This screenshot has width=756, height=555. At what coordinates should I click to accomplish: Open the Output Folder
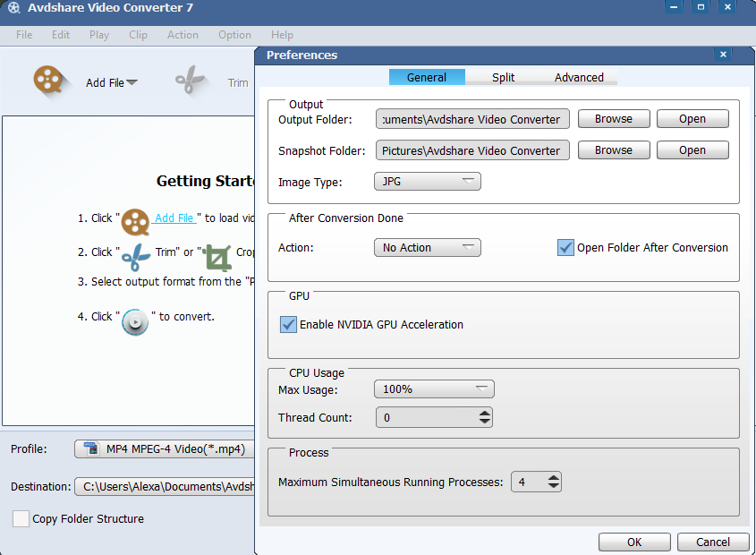tap(692, 119)
